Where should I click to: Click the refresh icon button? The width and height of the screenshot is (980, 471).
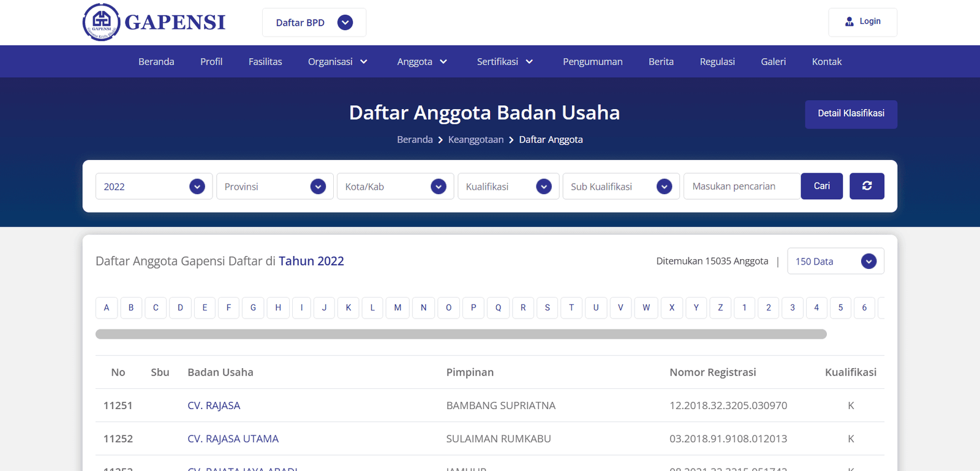click(867, 186)
